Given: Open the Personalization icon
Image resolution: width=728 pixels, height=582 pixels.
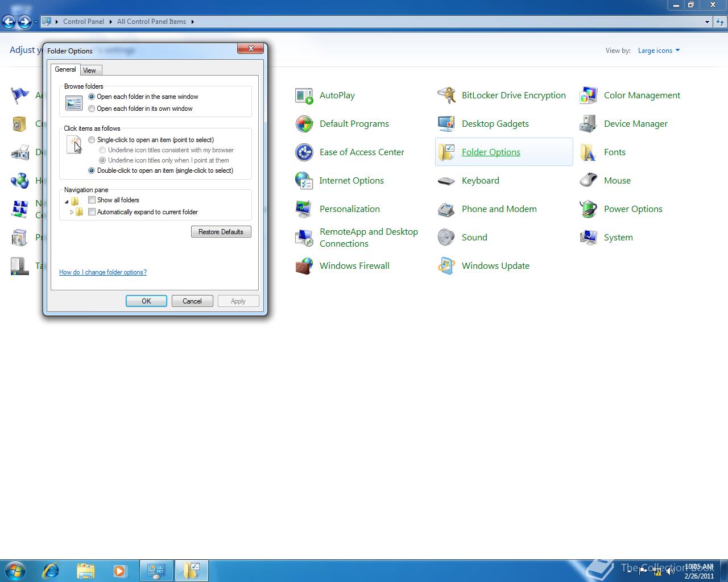Looking at the screenshot, I should [x=304, y=209].
